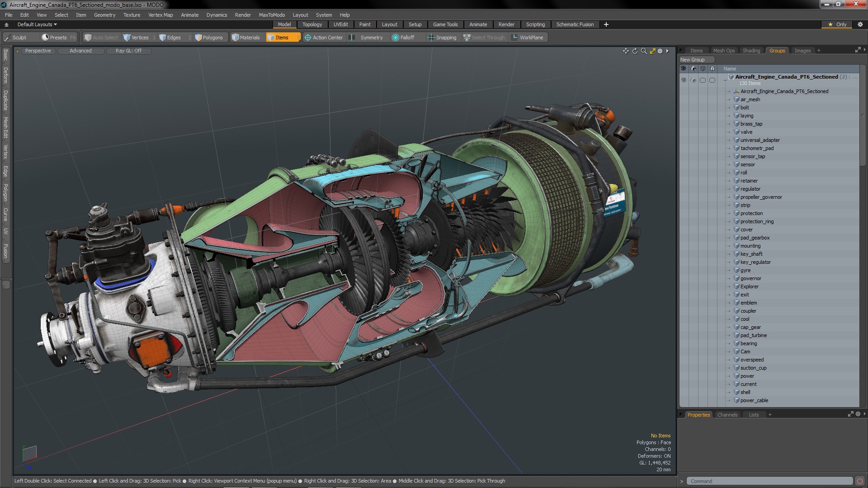
Task: Open the Geometry menu
Action: [104, 15]
